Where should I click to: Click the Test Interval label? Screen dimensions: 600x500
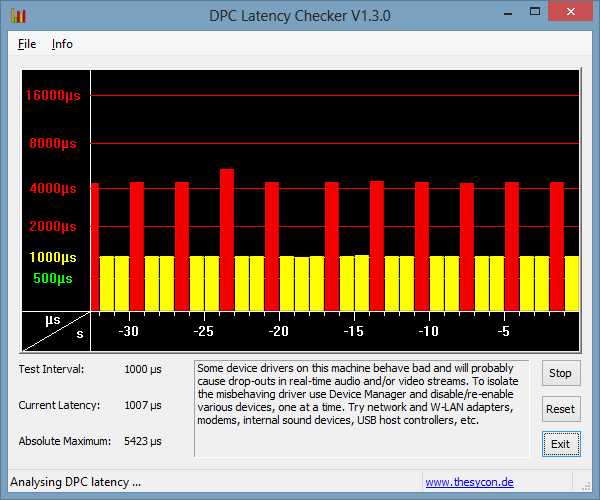[51, 369]
